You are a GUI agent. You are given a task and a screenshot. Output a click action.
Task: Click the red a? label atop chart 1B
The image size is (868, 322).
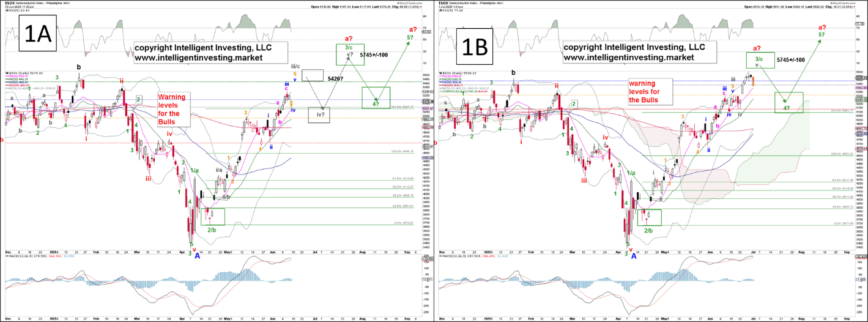point(757,48)
